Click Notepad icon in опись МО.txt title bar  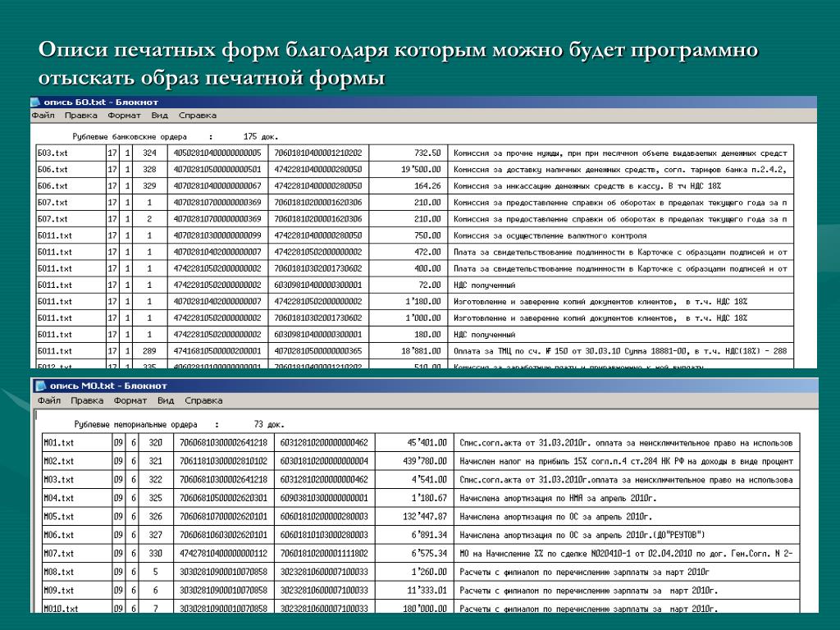click(x=40, y=386)
